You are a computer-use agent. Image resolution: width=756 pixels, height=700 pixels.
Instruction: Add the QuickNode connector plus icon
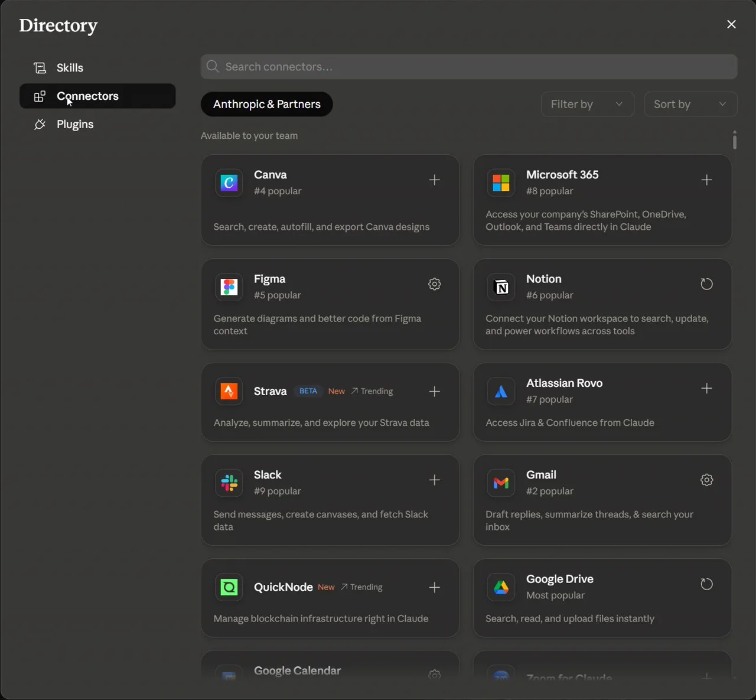click(434, 587)
